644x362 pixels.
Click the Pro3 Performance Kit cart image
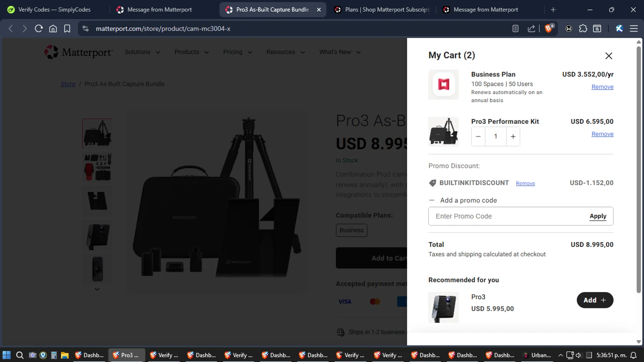pos(444,132)
